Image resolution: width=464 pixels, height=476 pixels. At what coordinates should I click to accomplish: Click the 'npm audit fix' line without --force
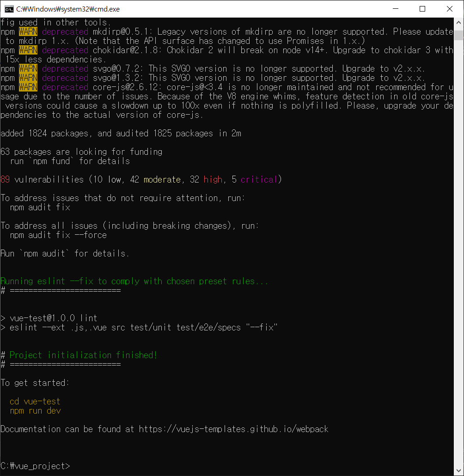click(x=40, y=207)
